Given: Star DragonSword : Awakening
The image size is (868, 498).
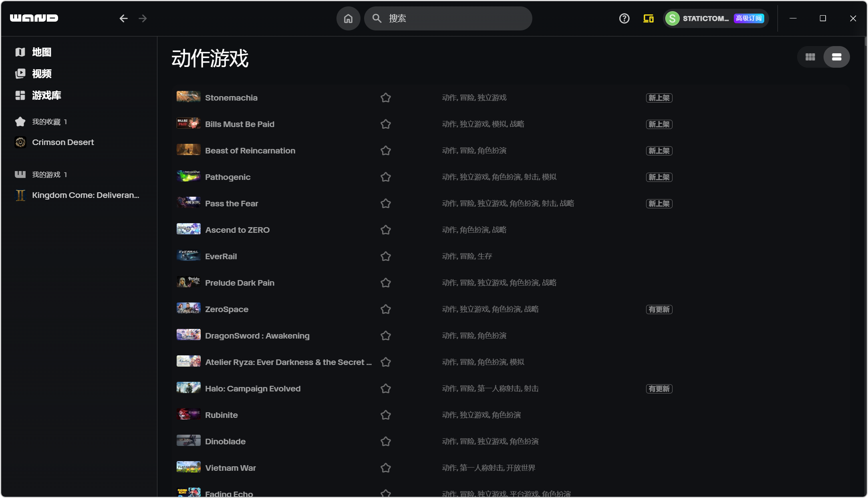Looking at the screenshot, I should pyautogui.click(x=386, y=336).
